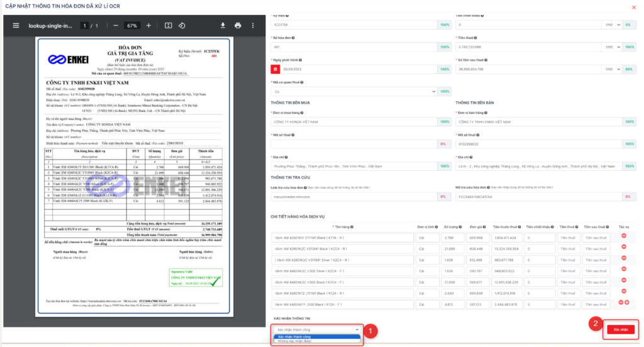The width and height of the screenshot is (644, 347).
Task: Click the quantity cell 2.768 in first row
Action: [x=453, y=238]
